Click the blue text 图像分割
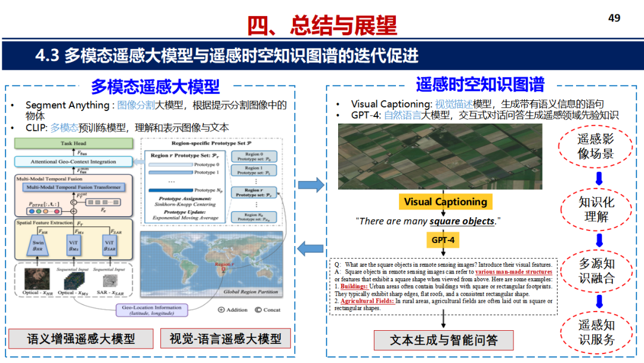The width and height of the screenshot is (644, 363). pos(135,105)
